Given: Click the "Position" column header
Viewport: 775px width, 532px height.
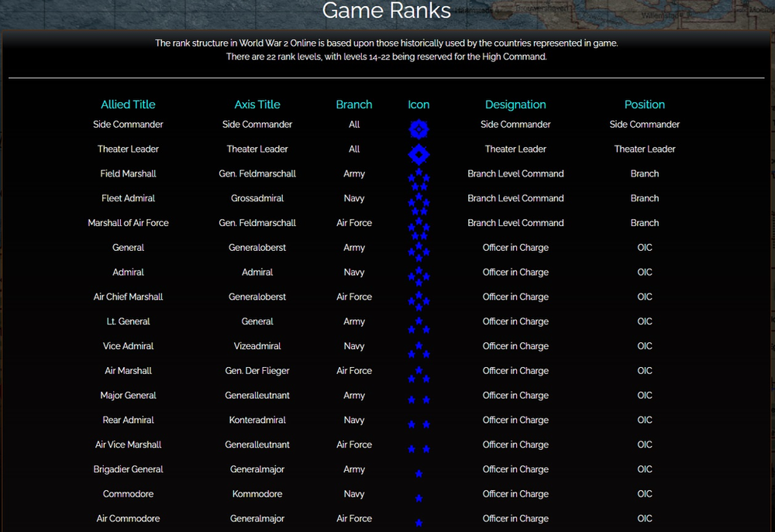Looking at the screenshot, I should tap(645, 105).
